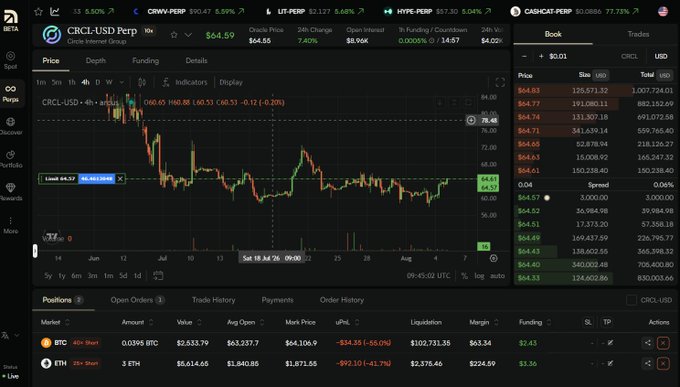Image resolution: width=680 pixels, height=387 pixels.
Task: Expand the market selector chevron beside CRCL-USD Perp
Action: tap(188, 35)
